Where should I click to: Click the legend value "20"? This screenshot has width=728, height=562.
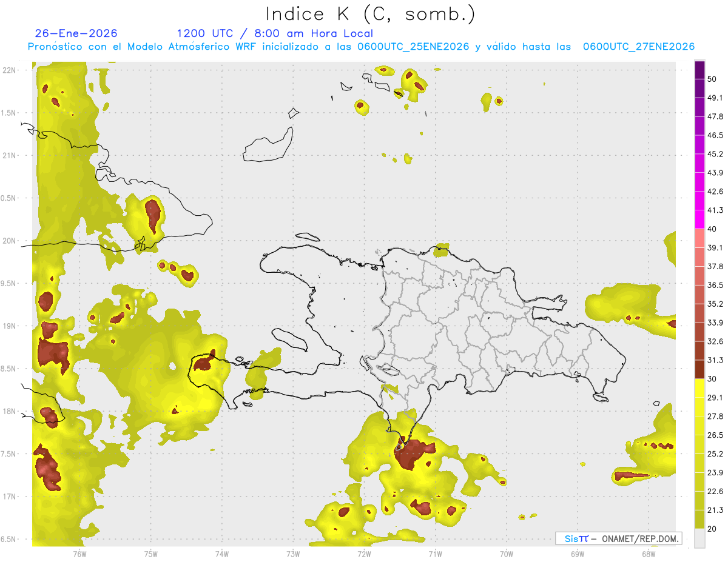712,529
